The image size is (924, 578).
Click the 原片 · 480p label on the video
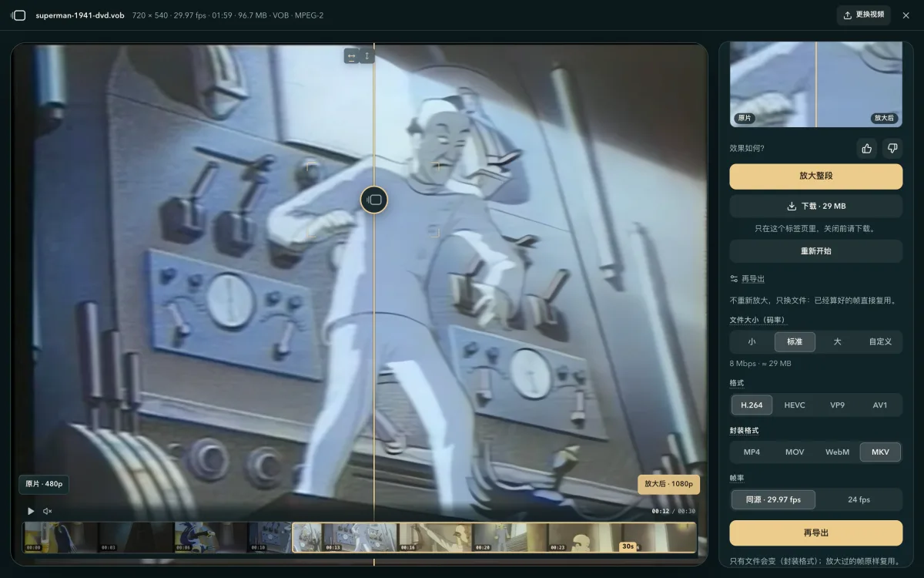44,484
